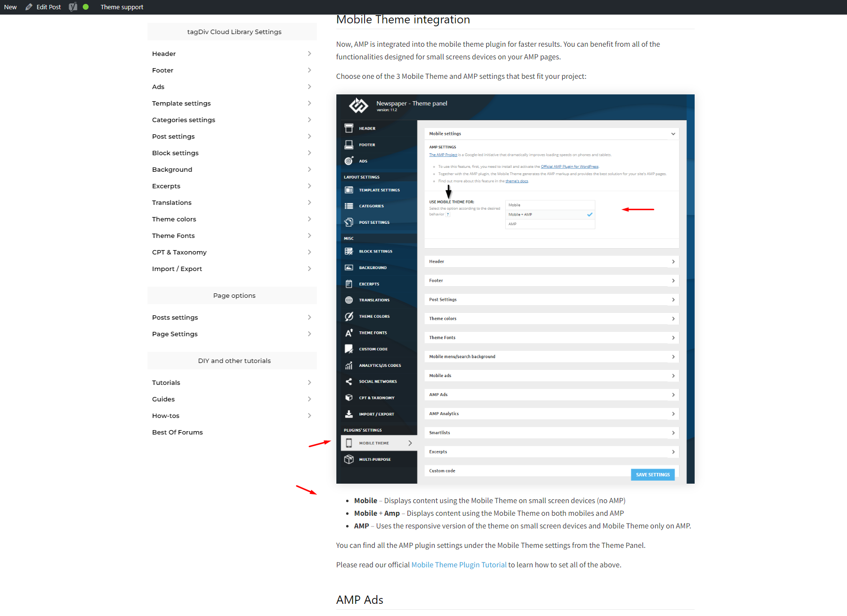Click BLOCK SETTINGS icon in panel screenshot
The image size is (847, 616).
click(349, 251)
